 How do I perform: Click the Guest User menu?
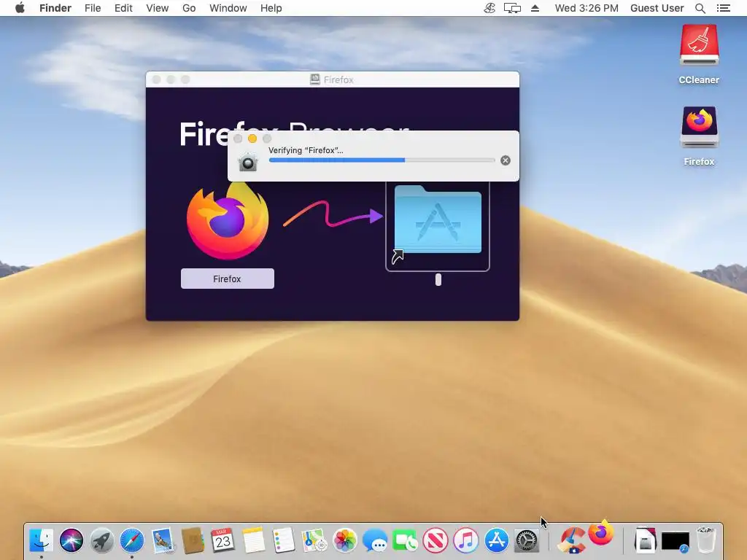(657, 8)
